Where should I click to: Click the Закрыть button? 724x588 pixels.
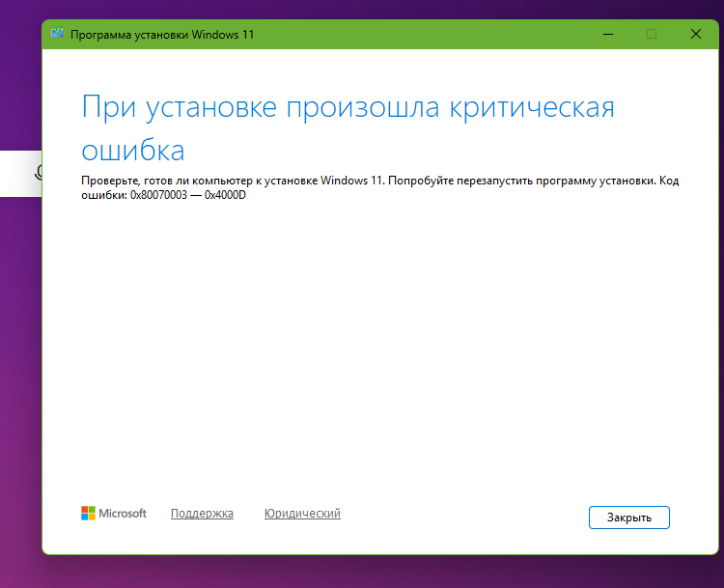[x=628, y=518]
